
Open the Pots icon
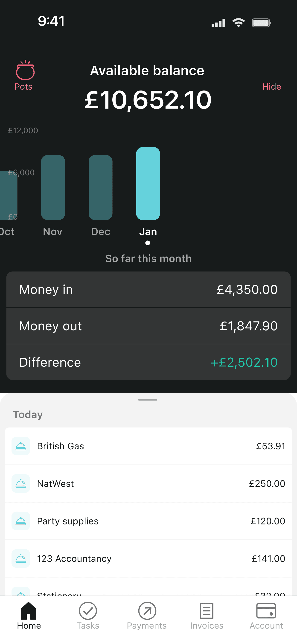25,70
